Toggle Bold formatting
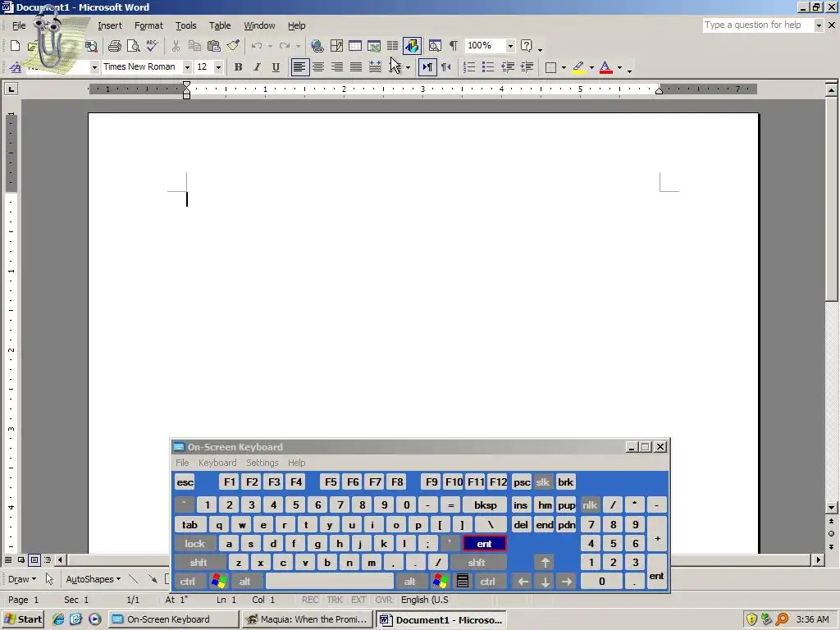The image size is (840, 630). pos(239,67)
